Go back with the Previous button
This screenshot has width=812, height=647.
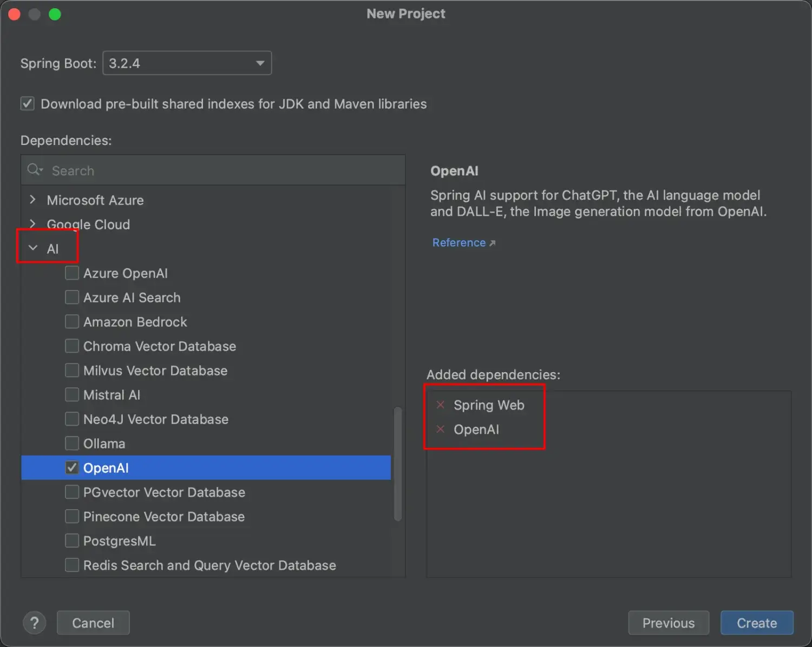pyautogui.click(x=668, y=623)
